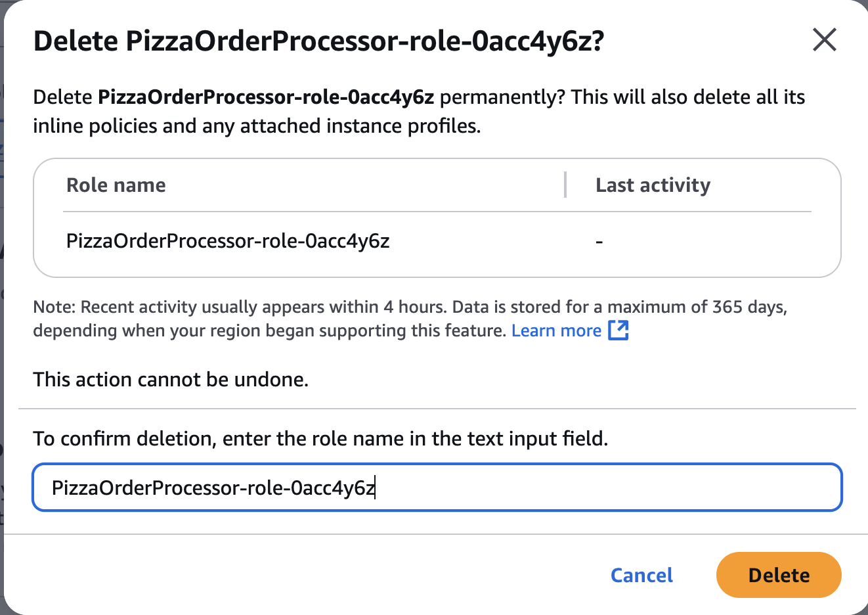Click the column divider before Last activity
The height and width of the screenshot is (615, 868).
(565, 185)
